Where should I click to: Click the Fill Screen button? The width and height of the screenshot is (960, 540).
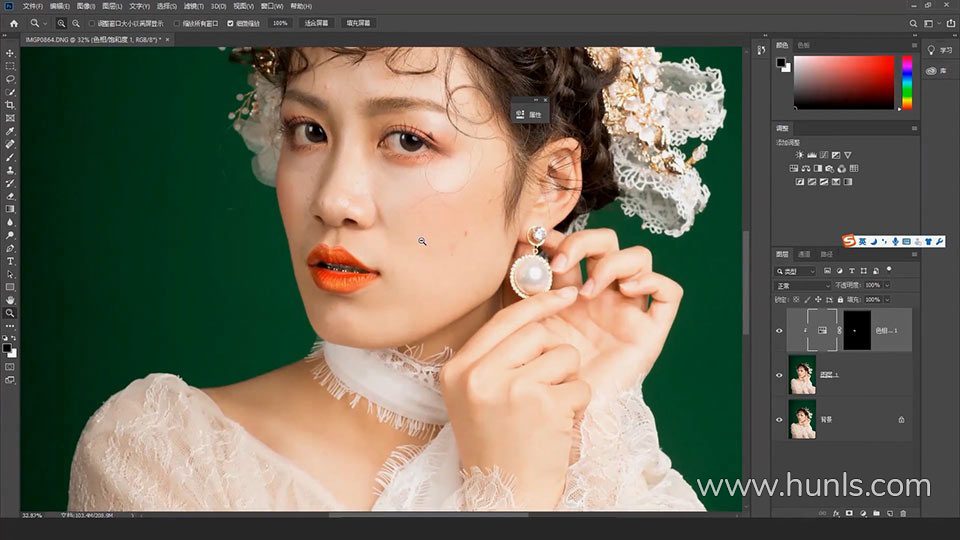tap(358, 23)
